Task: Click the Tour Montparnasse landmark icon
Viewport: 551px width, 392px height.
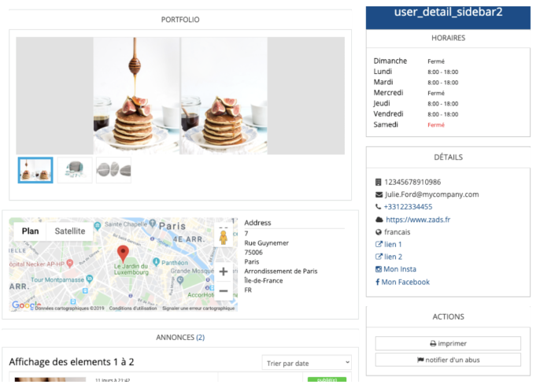Action: (90, 279)
